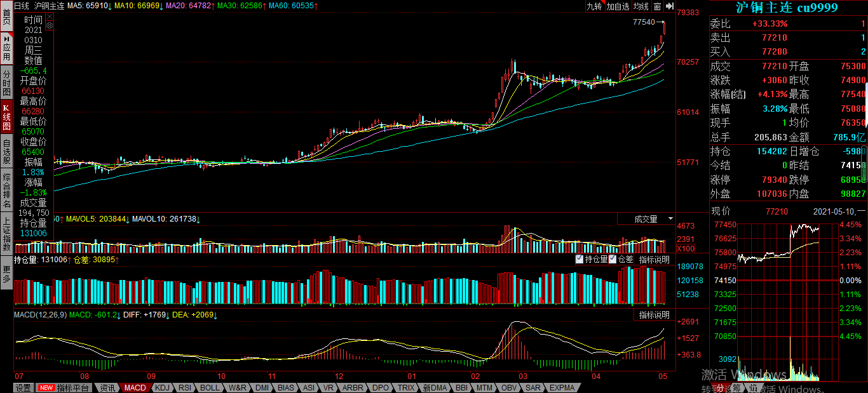This screenshot has height=393, width=868.
Task: Select the DMI indicator tab
Action: click(262, 388)
